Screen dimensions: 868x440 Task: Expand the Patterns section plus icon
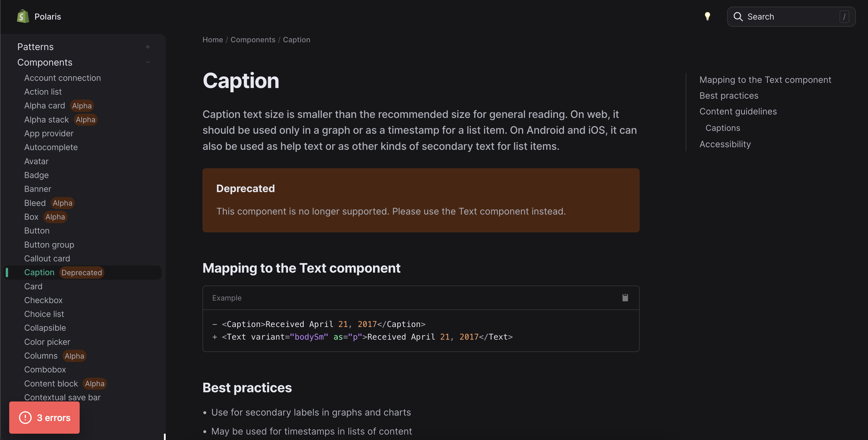[x=148, y=47]
